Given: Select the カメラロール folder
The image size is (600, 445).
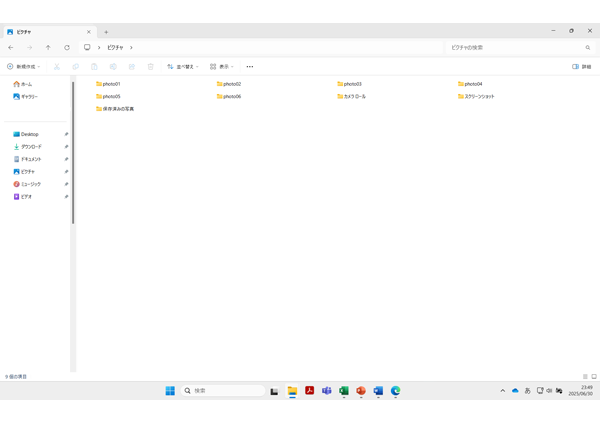Looking at the screenshot, I should point(352,97).
